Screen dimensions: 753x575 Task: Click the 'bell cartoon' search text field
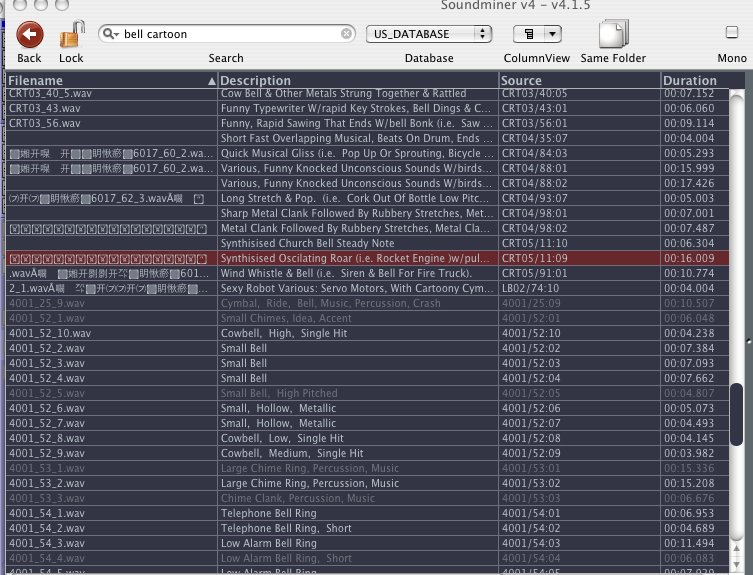tap(230, 34)
